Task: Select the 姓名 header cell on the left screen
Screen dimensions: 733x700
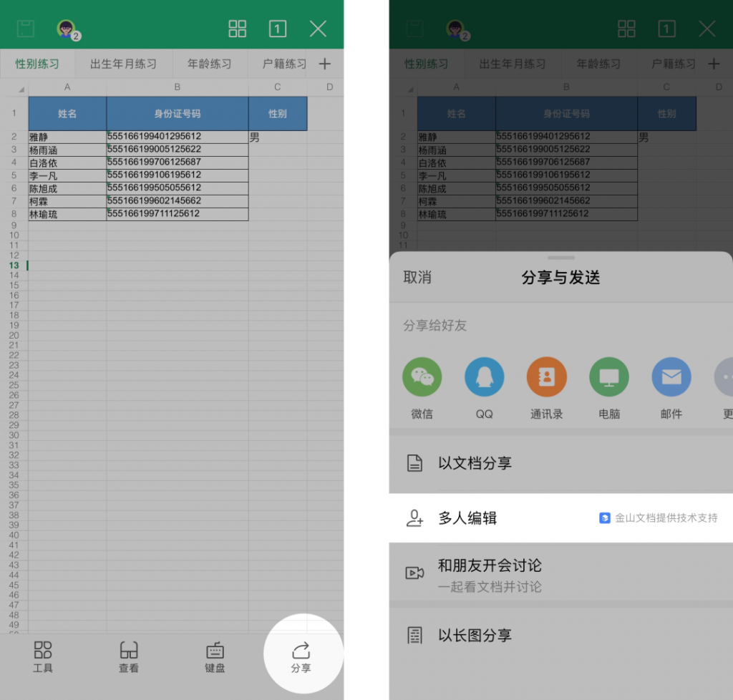Action: click(x=67, y=114)
